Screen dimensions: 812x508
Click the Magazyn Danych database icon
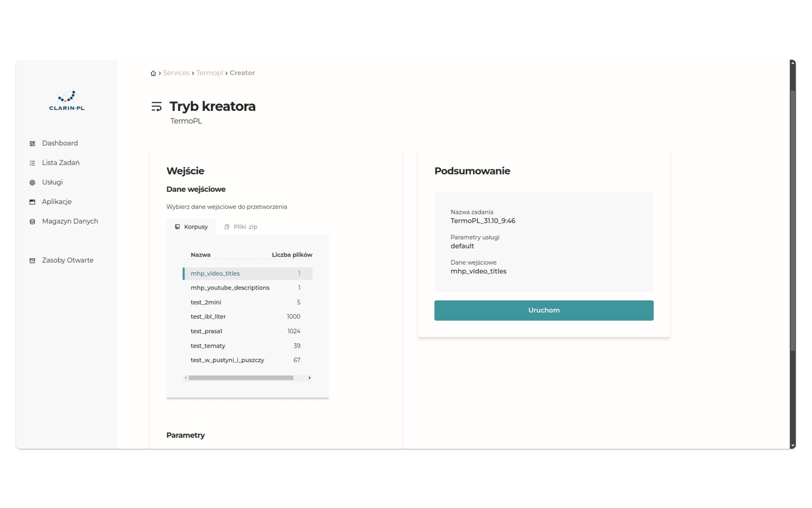click(x=32, y=221)
